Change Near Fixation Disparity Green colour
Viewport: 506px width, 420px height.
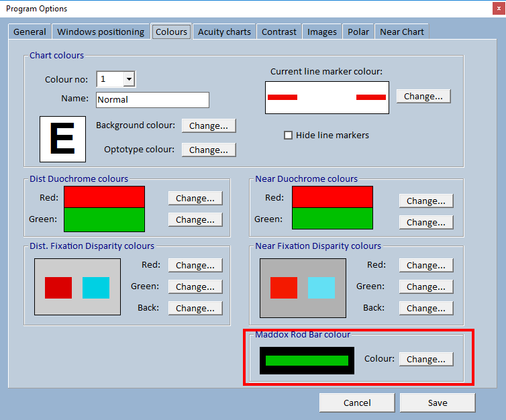[x=426, y=286]
